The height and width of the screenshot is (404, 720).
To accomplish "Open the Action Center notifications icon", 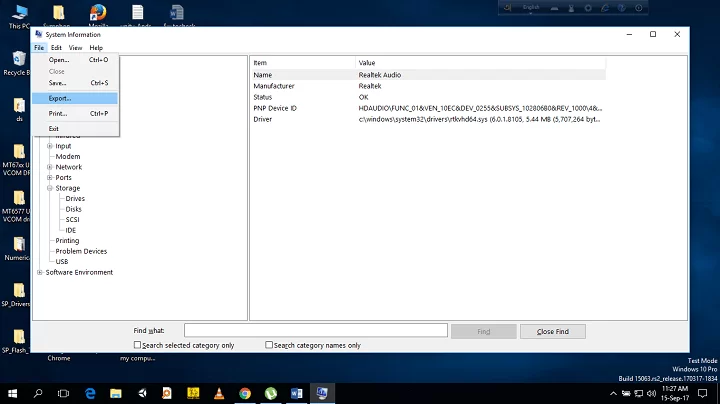I will [x=703, y=393].
